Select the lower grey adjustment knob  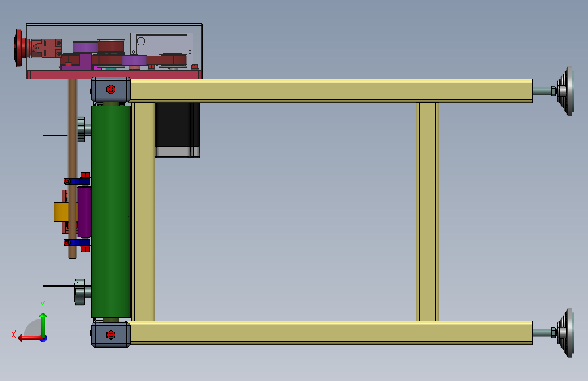[x=79, y=292]
